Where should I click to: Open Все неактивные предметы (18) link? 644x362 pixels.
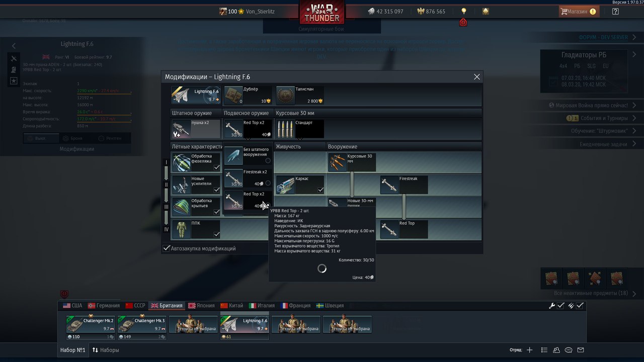[591, 293]
